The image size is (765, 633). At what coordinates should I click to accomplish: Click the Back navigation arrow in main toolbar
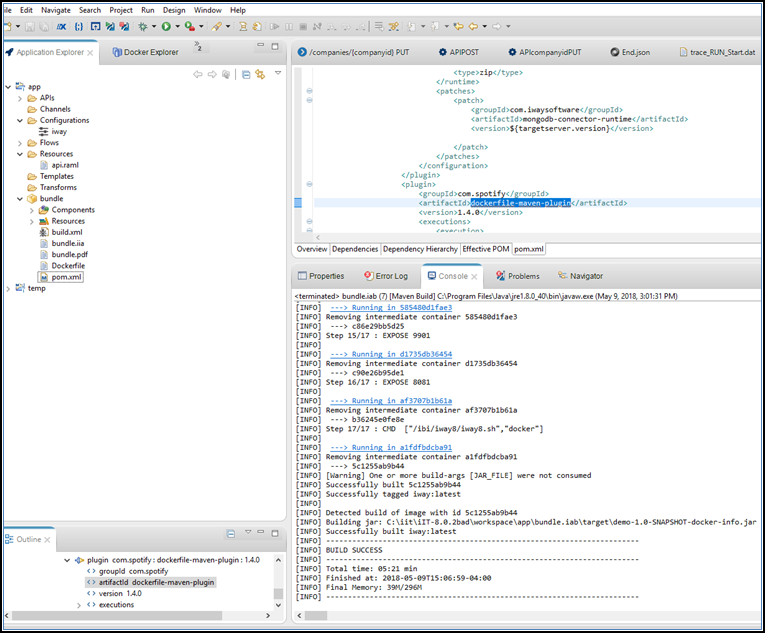tap(473, 26)
